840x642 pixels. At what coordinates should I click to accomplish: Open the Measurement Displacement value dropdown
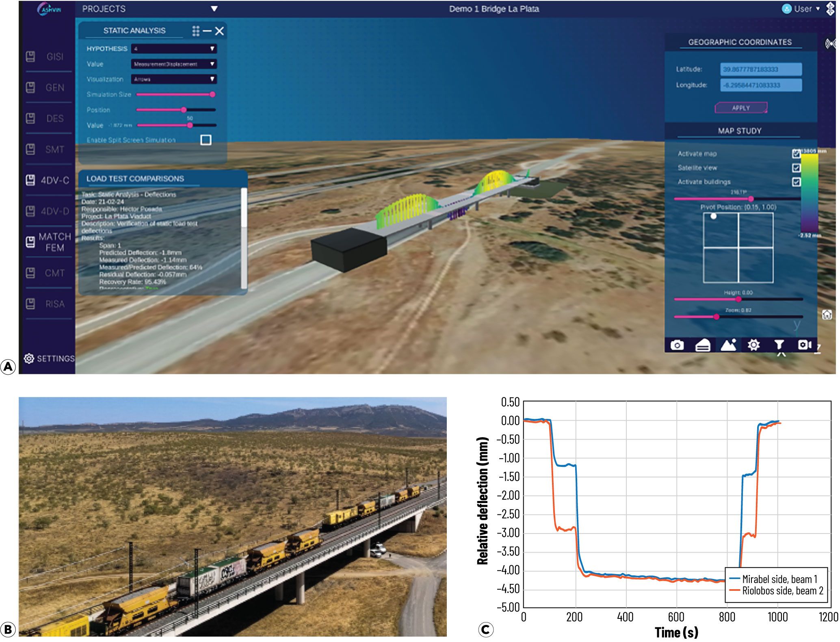[x=174, y=64]
